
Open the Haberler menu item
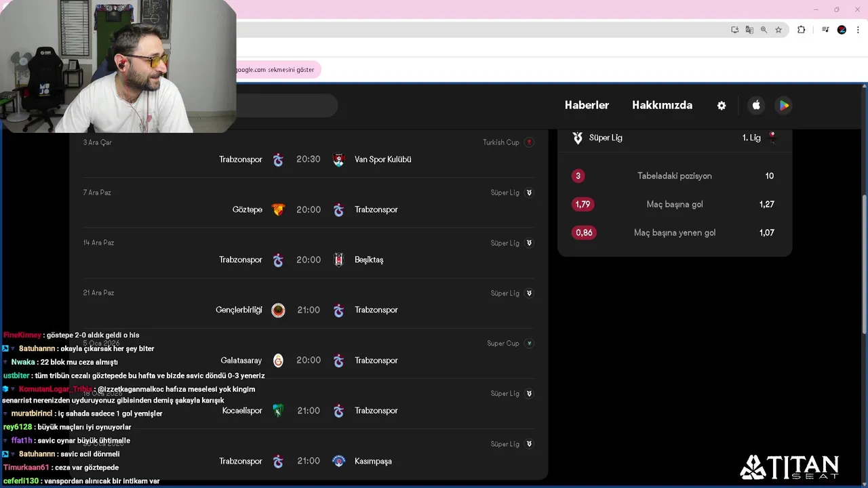(x=587, y=105)
